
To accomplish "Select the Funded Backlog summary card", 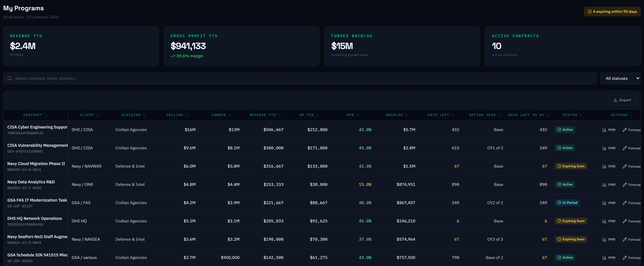I will (x=402, y=46).
